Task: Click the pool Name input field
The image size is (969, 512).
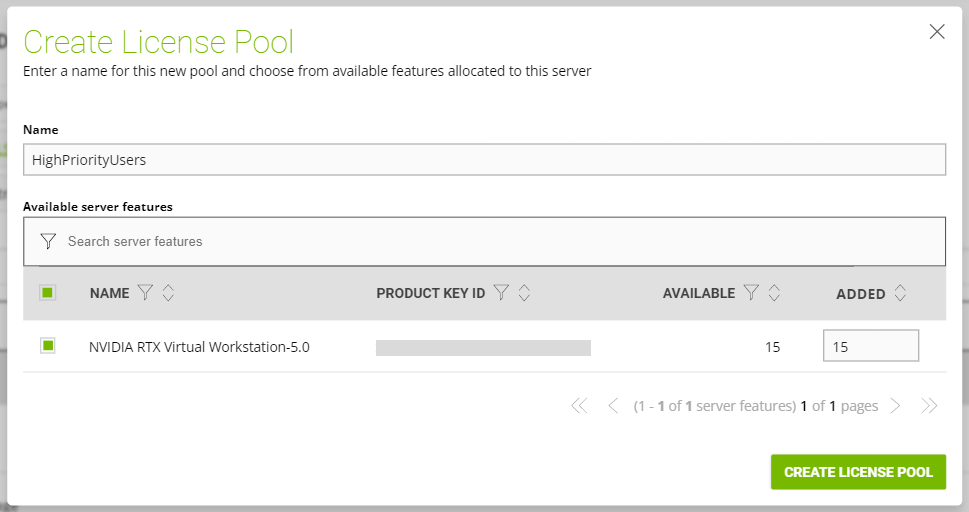Action: [x=484, y=159]
